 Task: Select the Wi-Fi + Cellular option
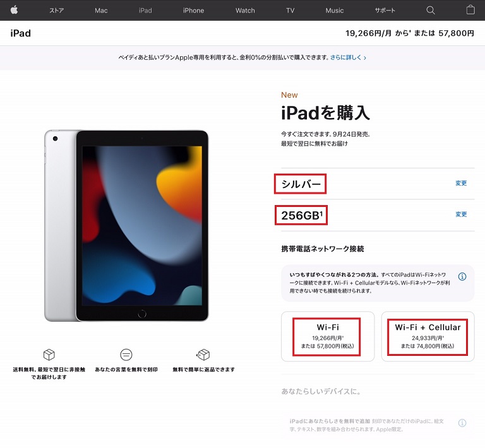click(428, 336)
